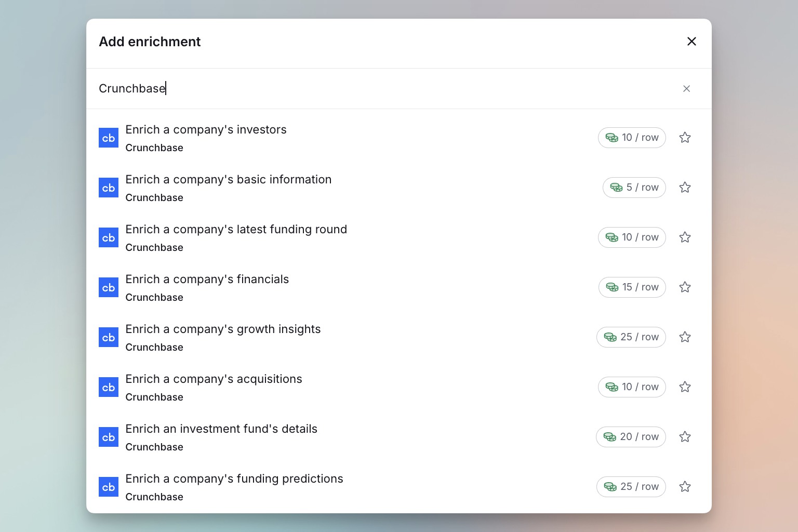This screenshot has height=532, width=798.
Task: Click the Crunchbase logo beside basic information
Action: tap(109, 188)
